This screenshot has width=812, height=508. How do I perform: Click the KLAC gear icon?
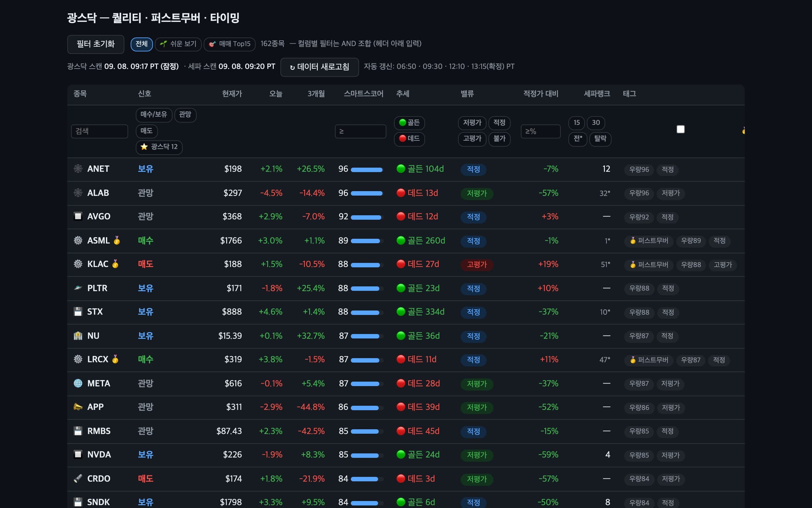[x=78, y=264]
